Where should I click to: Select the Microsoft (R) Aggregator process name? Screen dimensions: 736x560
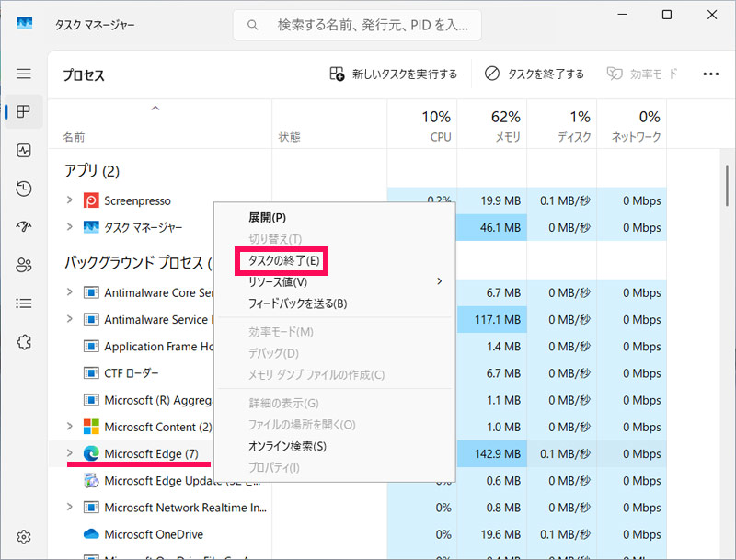coord(158,400)
